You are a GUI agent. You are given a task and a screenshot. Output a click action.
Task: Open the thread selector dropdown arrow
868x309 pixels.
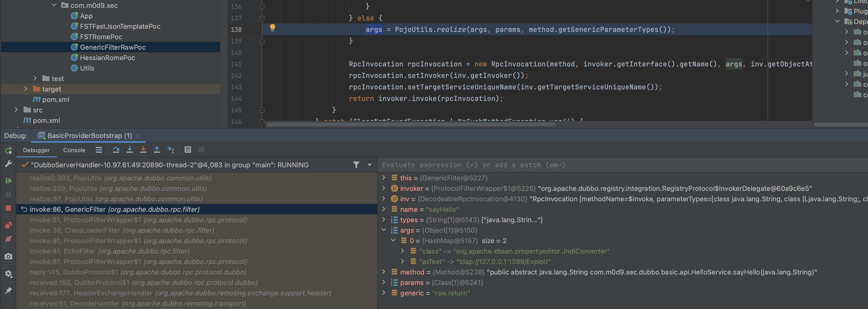[x=370, y=165]
